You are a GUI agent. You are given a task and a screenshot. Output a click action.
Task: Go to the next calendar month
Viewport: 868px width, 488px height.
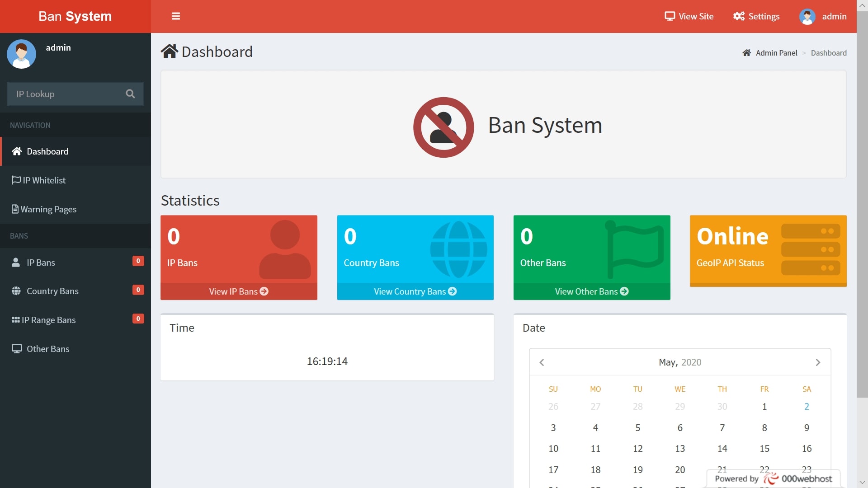pos(818,362)
